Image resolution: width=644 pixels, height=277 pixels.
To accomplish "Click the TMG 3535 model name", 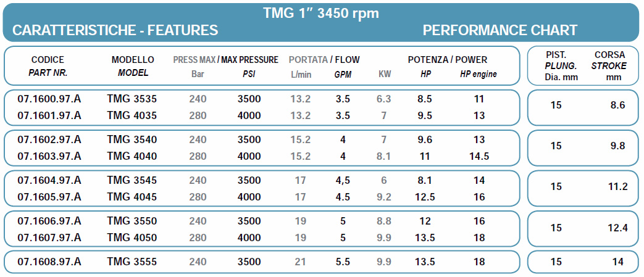I will (x=132, y=99).
